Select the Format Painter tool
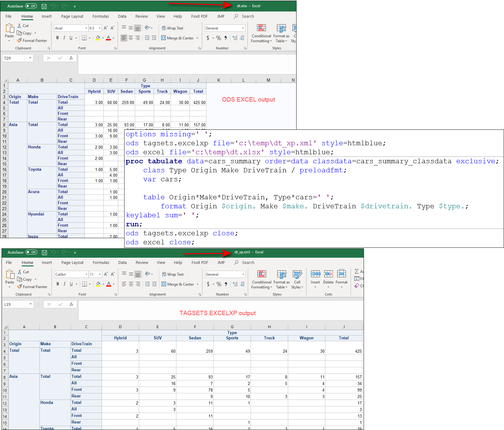Viewport: 504px width, 430px height. [x=32, y=40]
